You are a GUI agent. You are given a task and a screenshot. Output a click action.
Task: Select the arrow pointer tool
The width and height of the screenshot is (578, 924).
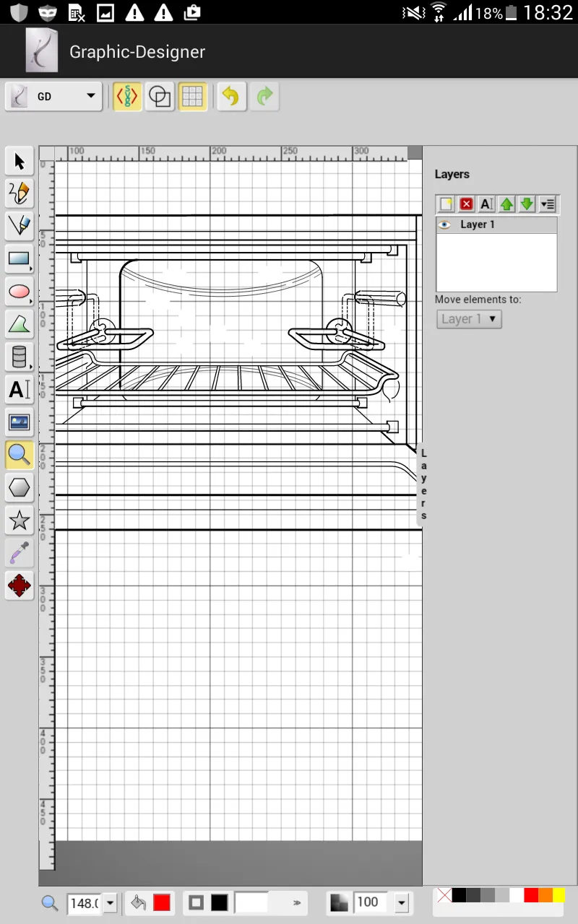point(20,161)
